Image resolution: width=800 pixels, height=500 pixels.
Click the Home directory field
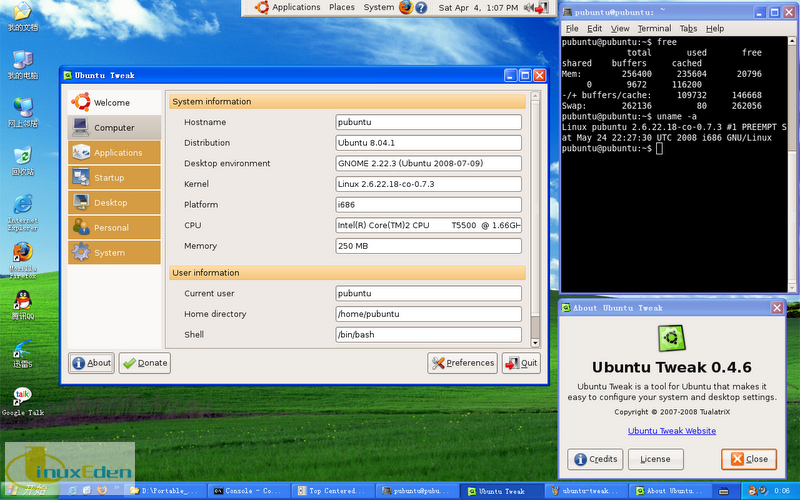tap(429, 314)
